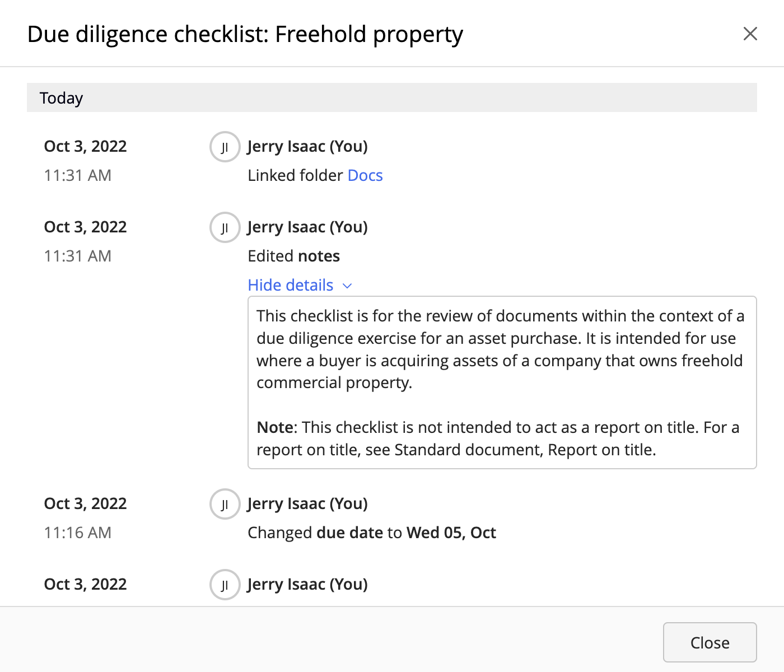
Task: Click the 11:16 AM timestamp
Action: click(x=78, y=533)
